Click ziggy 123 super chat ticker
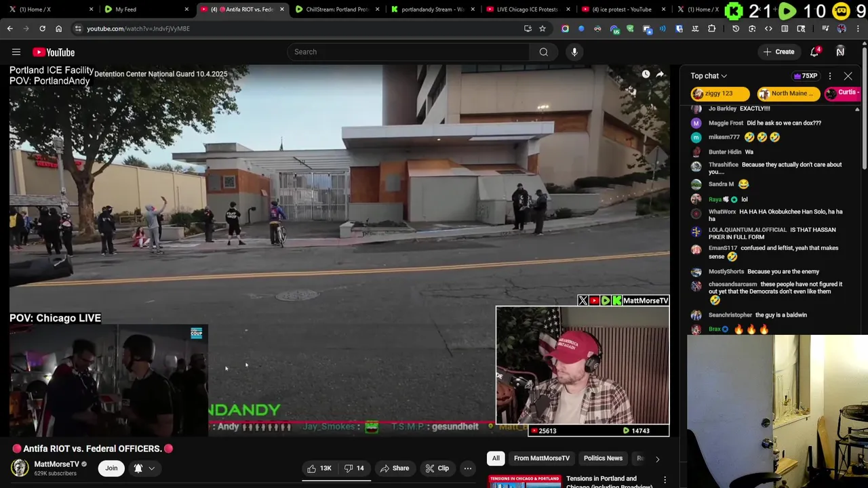Viewport: 868px width, 488px height. tap(720, 94)
